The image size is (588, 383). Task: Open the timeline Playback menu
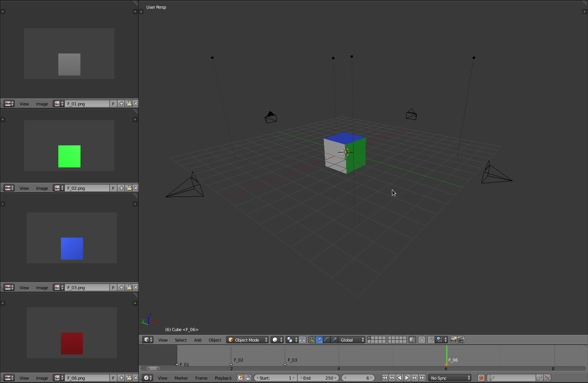coord(223,378)
